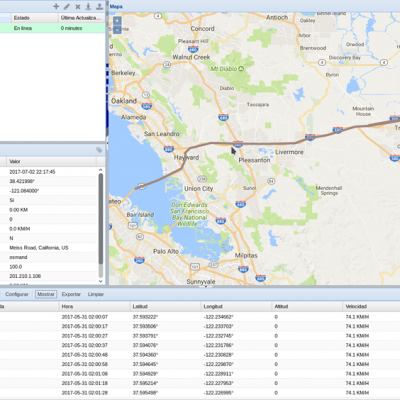Click the download arrow icon in devices toolbar

(88, 6)
